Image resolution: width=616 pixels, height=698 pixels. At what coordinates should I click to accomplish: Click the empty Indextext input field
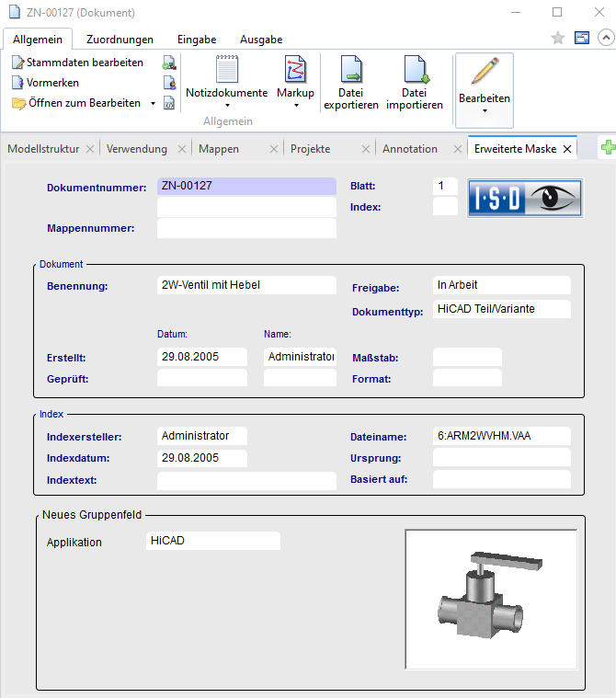tap(246, 480)
